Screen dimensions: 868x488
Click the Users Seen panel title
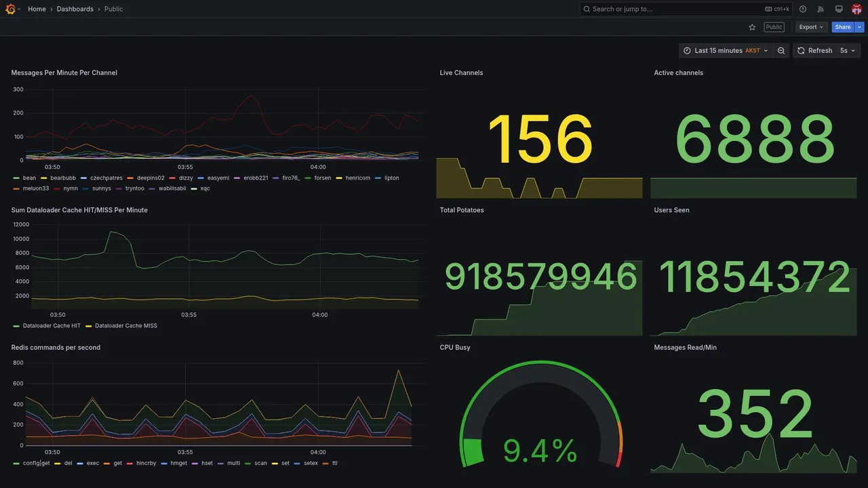[x=671, y=210]
